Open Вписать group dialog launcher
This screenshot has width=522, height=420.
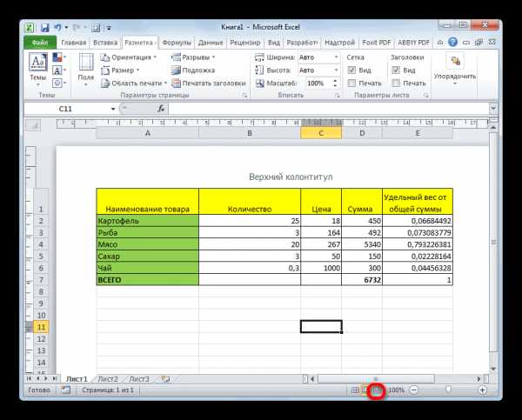click(x=338, y=96)
